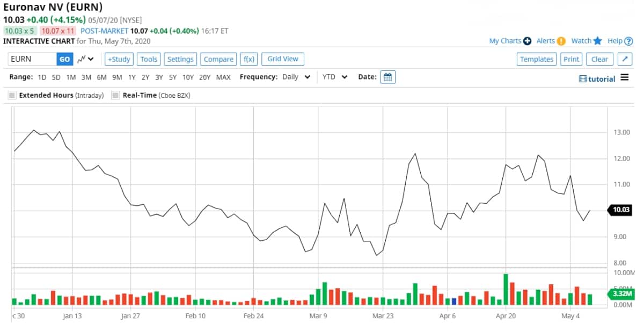This screenshot has width=644, height=330.
Task: Enable the Extended Hours checkbox
Action: [12, 96]
